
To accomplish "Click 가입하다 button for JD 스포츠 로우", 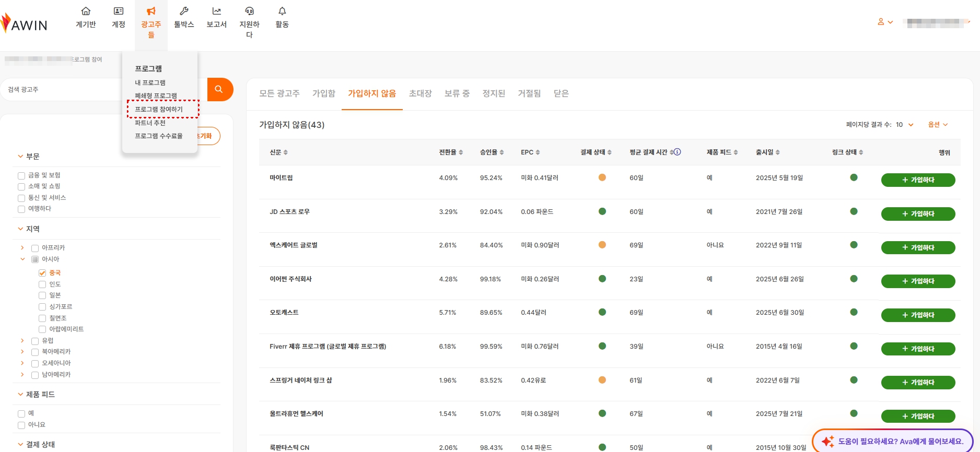I will [918, 214].
